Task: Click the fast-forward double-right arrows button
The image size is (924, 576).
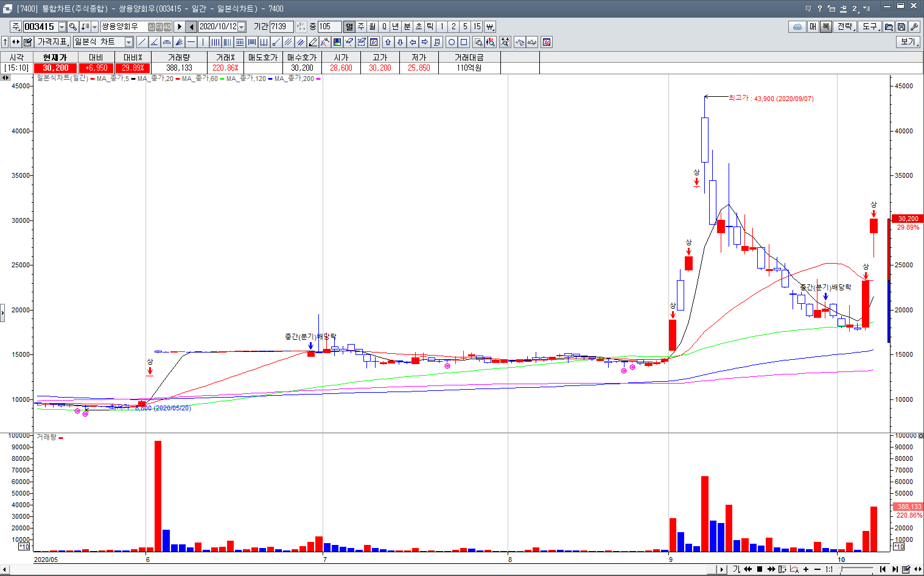Action: tap(771, 569)
